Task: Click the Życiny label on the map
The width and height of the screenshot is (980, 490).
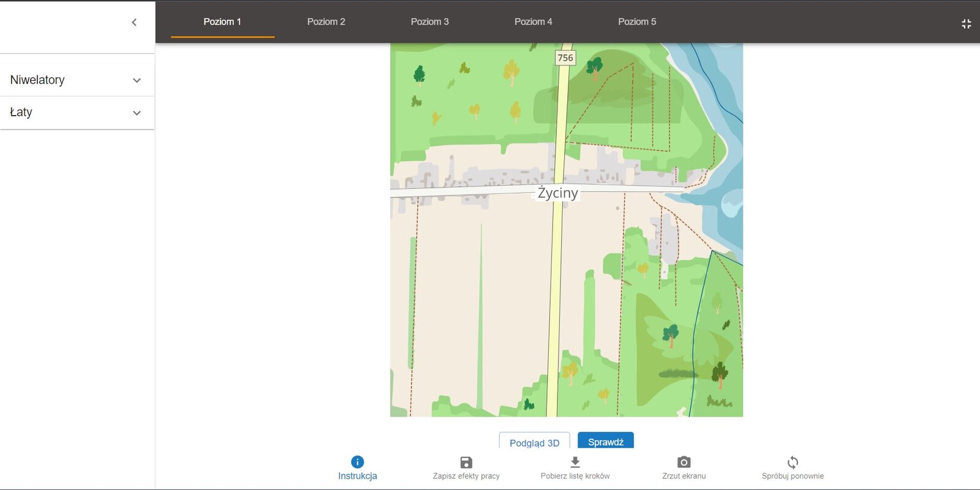Action: (557, 193)
